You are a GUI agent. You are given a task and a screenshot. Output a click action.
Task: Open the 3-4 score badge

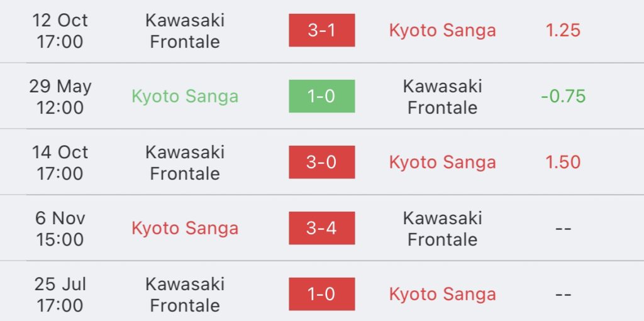pos(321,228)
